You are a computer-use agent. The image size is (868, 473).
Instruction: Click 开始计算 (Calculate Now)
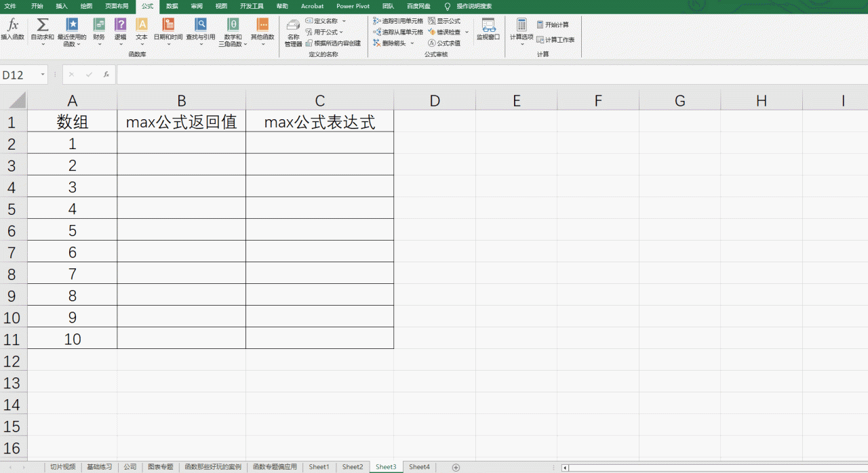[553, 24]
